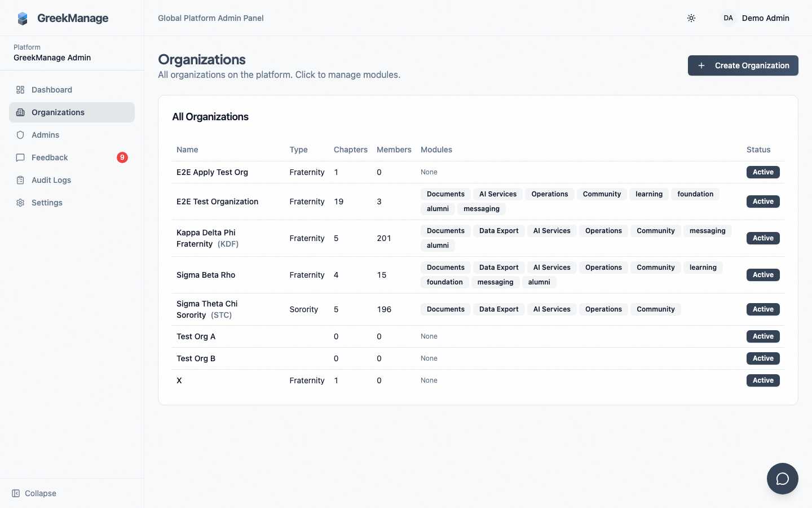Image resolution: width=812 pixels, height=508 pixels.
Task: Click the Chapters column header
Action: [x=351, y=150]
